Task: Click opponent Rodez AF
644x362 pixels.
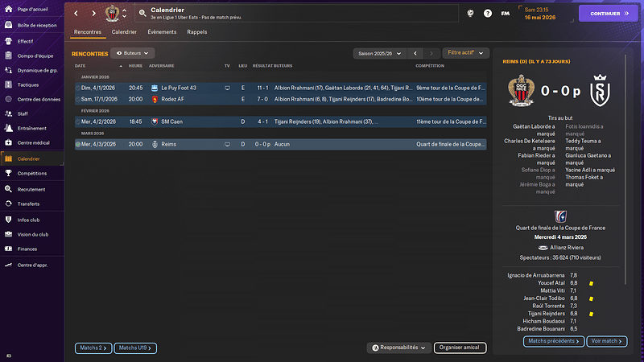Action: pos(172,99)
